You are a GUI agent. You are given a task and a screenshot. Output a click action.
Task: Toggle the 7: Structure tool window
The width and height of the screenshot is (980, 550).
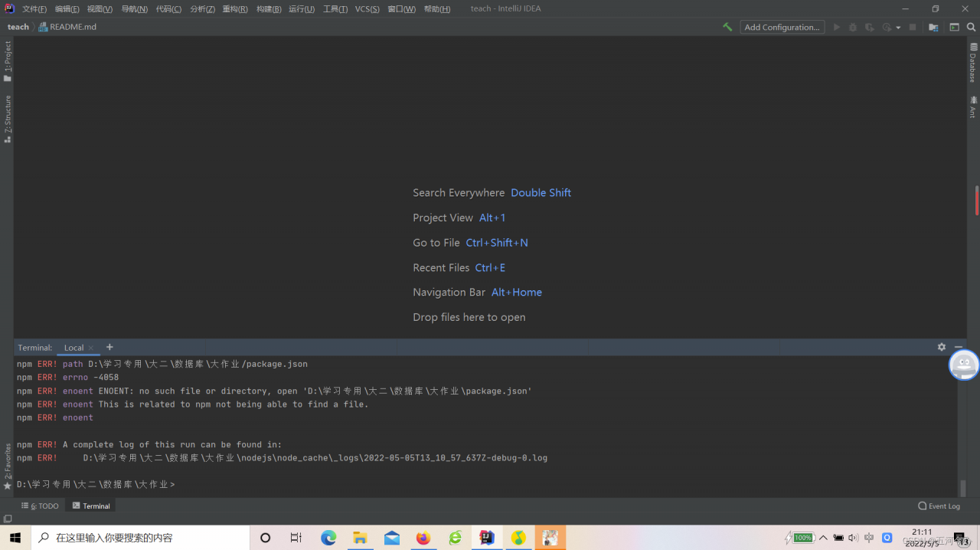click(x=7, y=119)
